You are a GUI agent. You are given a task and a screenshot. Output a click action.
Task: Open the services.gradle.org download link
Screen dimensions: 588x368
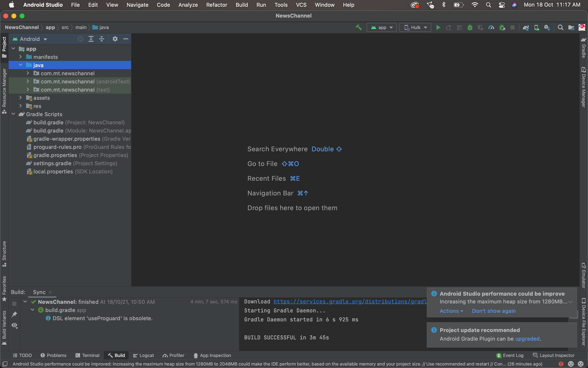(350, 301)
